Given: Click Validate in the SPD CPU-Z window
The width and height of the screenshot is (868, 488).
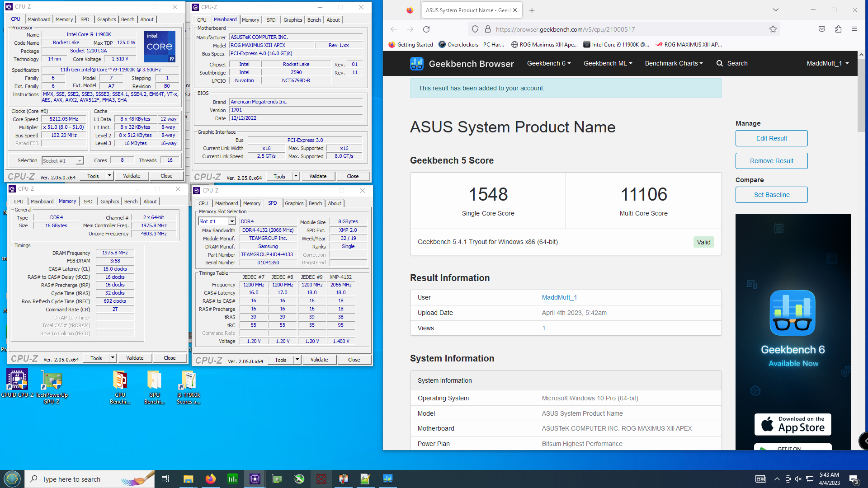Looking at the screenshot, I should point(319,360).
